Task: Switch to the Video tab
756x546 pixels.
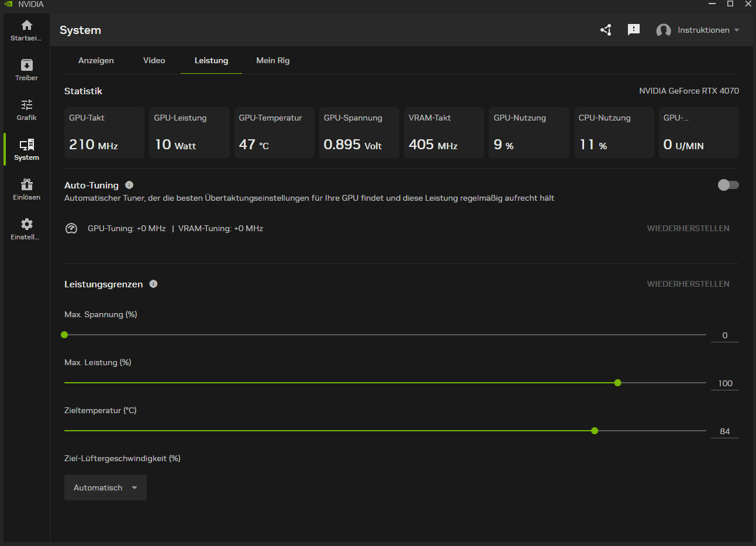Action: [154, 60]
